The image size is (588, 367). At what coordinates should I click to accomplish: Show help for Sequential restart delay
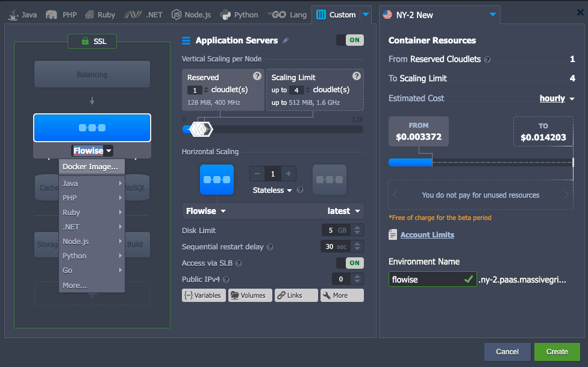270,247
